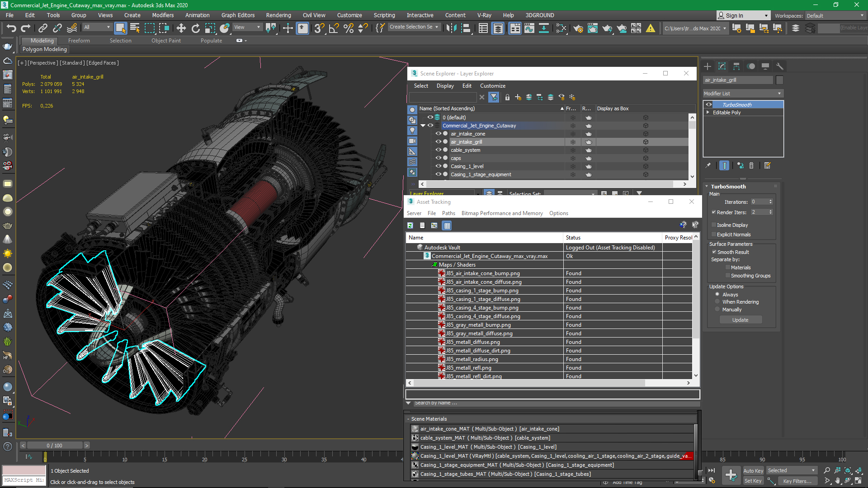This screenshot has width=868, height=488.
Task: Click the Key Filters button
Action: tap(797, 481)
